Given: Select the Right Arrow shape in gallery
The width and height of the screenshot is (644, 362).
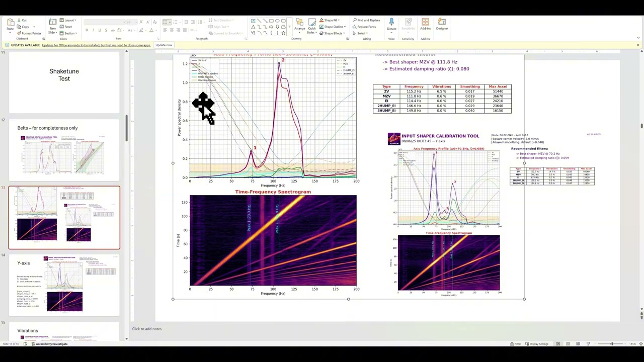Looking at the screenshot, I should click(271, 27).
